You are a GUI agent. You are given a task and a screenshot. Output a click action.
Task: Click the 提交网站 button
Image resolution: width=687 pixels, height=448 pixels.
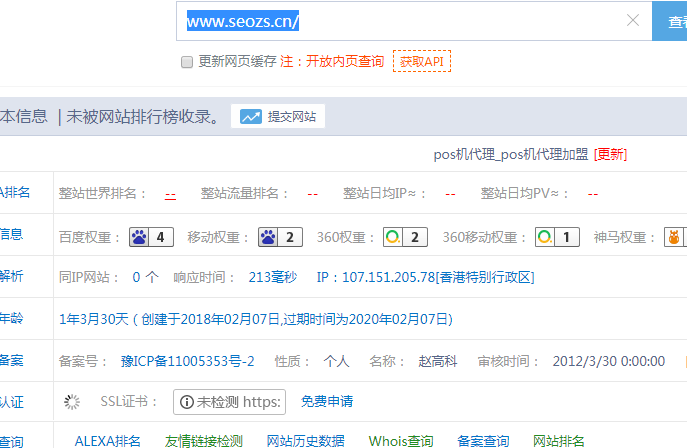point(278,116)
